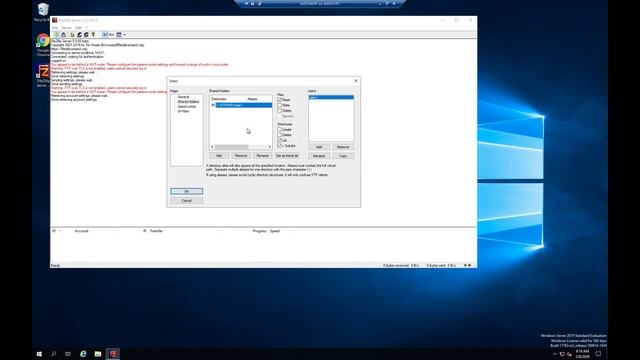Click the Aliases column header
Image resolution: width=640 pixels, height=360 pixels.
click(259, 99)
